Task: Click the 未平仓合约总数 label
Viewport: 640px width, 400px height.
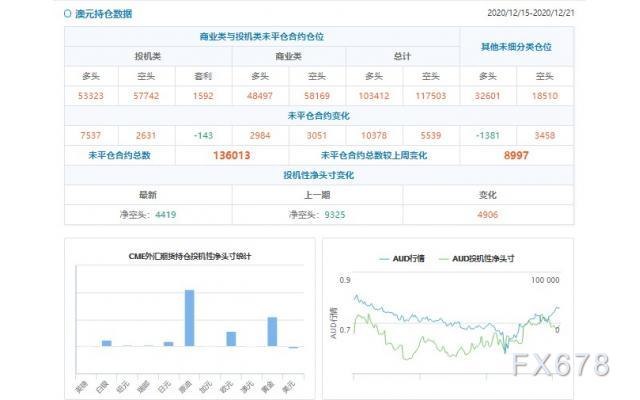Action: (120, 156)
